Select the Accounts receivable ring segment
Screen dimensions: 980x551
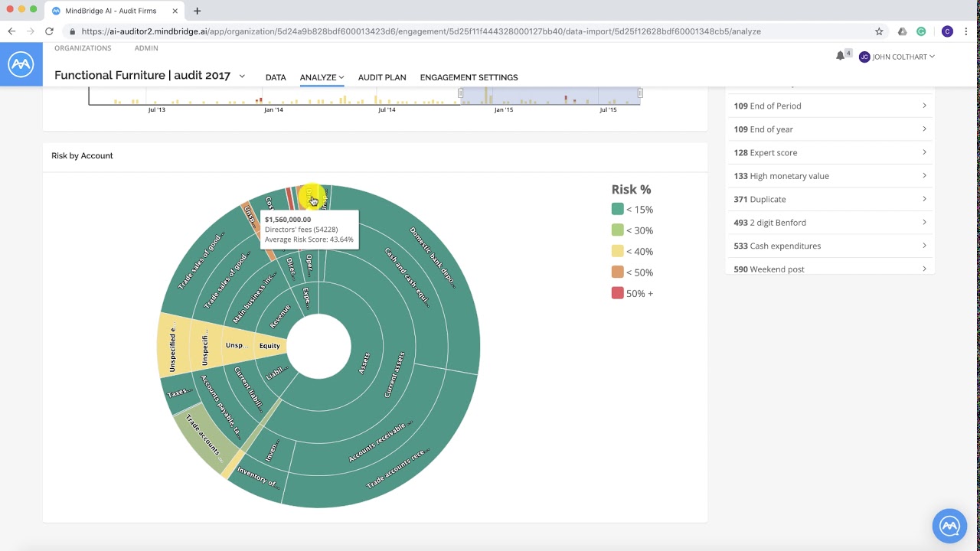[381, 442]
